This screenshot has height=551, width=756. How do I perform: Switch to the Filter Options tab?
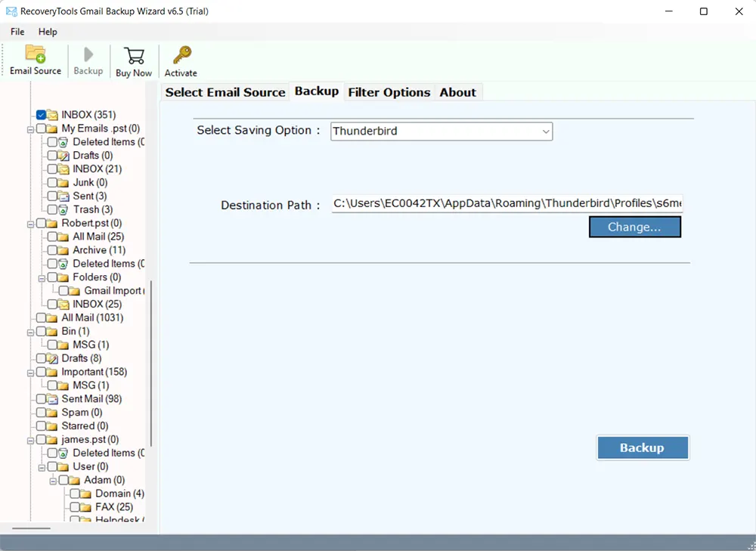(389, 92)
